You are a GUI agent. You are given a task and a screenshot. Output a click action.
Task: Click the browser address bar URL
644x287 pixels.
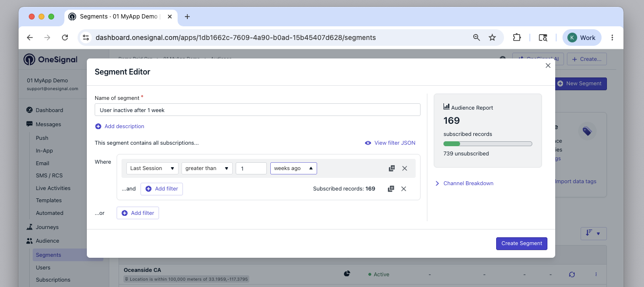pos(236,38)
